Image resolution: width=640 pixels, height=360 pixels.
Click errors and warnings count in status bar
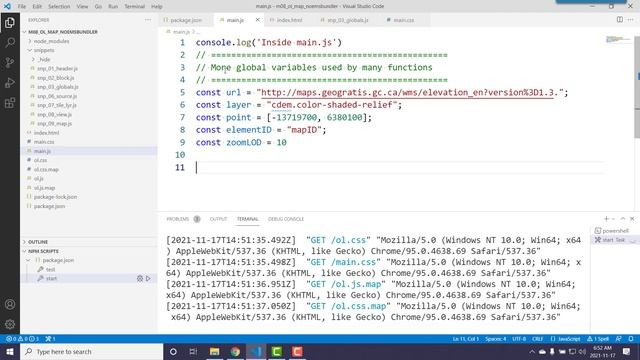coord(22,339)
